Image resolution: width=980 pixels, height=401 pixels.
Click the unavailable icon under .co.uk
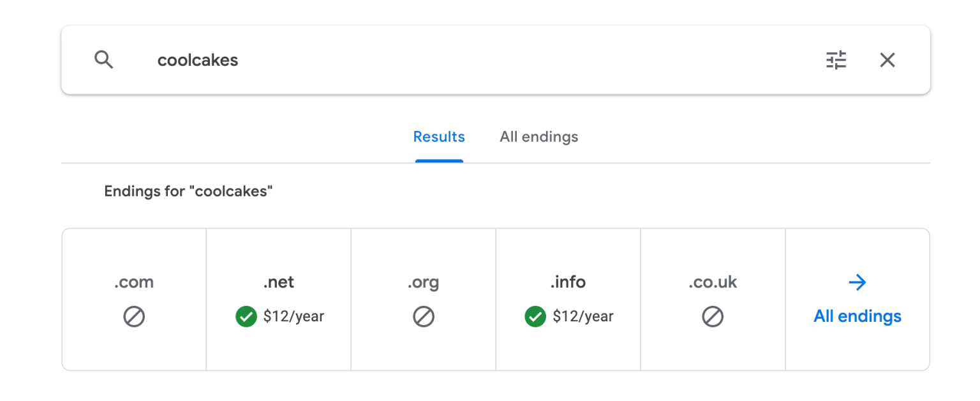[713, 316]
